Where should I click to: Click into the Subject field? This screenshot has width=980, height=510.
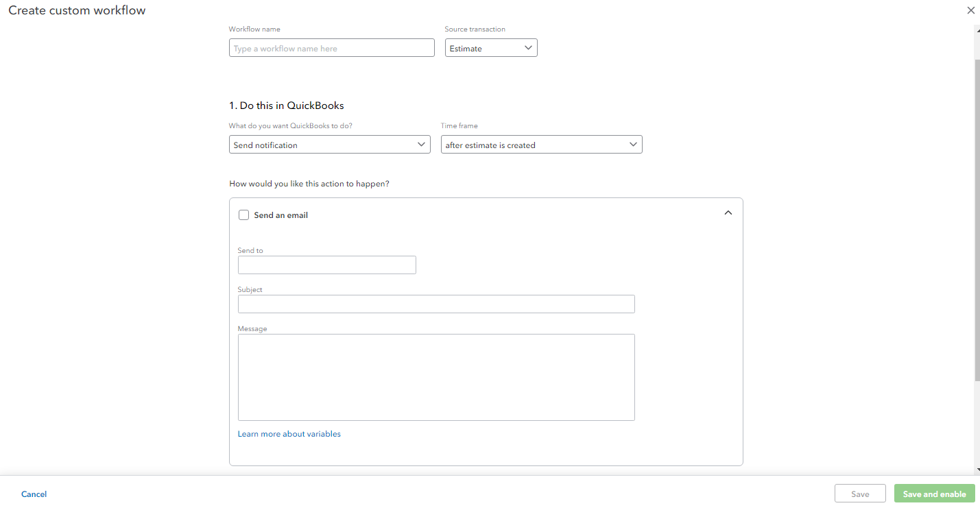pos(435,304)
